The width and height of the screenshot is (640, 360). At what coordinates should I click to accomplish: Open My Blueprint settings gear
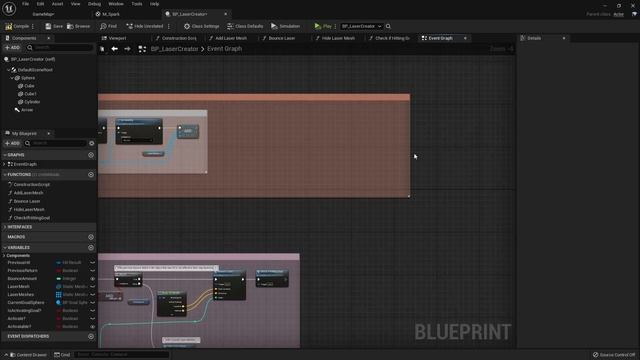[91, 143]
